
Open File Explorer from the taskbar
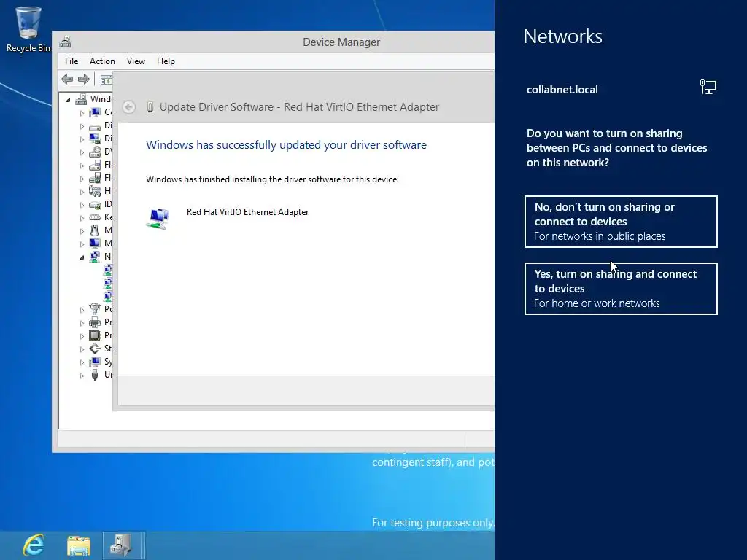(x=79, y=545)
